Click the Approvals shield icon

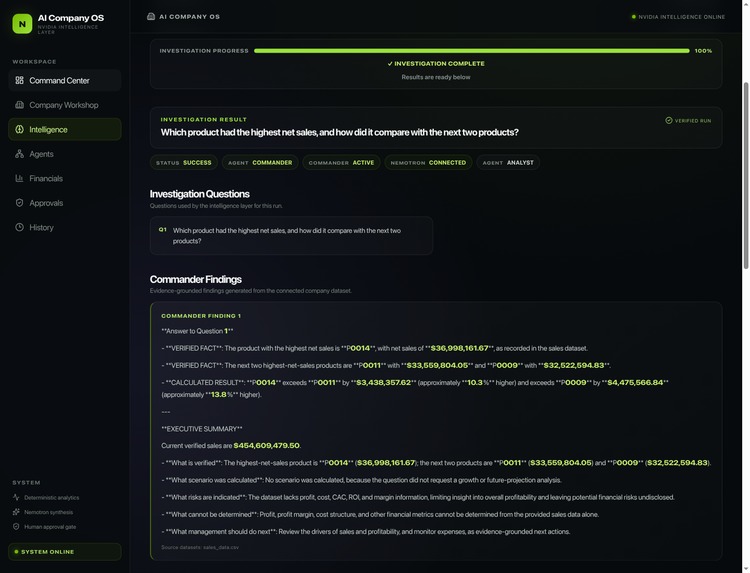[x=19, y=203]
